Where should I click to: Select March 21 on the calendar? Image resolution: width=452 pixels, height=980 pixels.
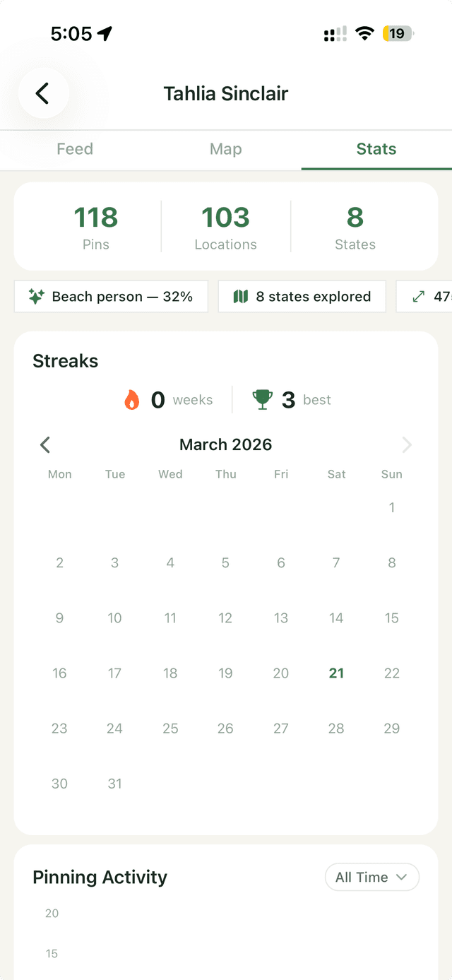(x=336, y=673)
